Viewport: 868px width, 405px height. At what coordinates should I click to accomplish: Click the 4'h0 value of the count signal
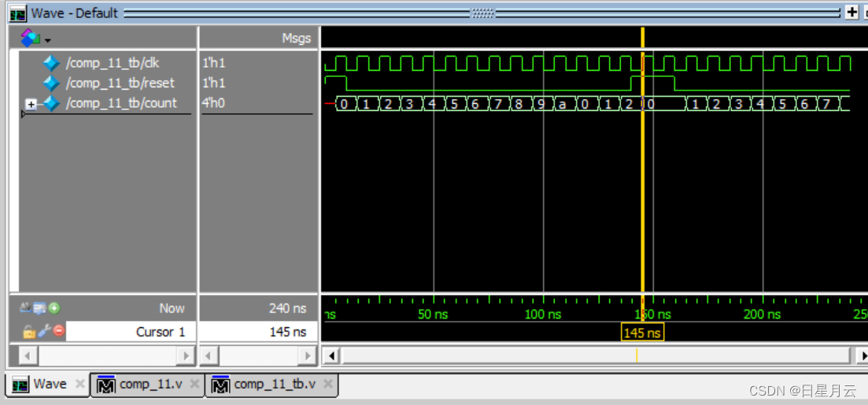214,103
